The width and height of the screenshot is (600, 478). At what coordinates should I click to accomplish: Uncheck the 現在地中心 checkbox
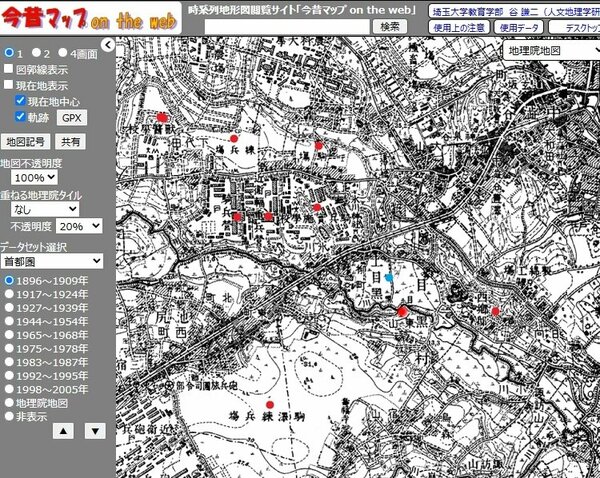[20, 101]
